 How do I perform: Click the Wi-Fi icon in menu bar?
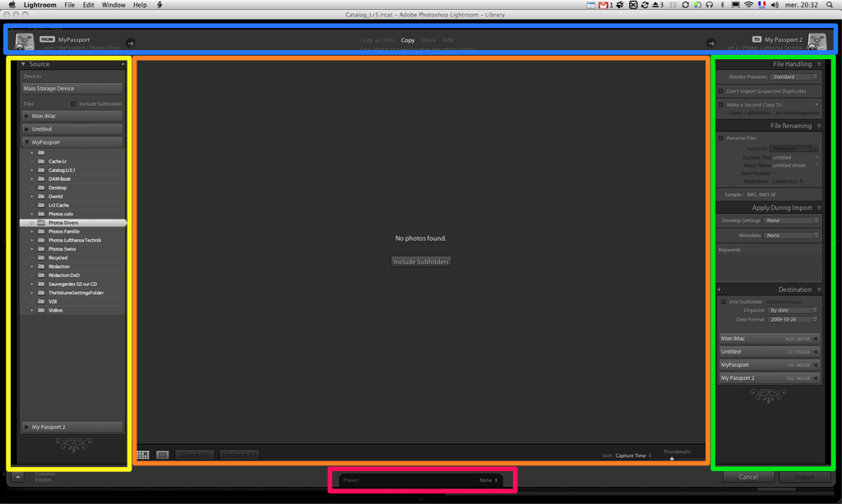[748, 5]
